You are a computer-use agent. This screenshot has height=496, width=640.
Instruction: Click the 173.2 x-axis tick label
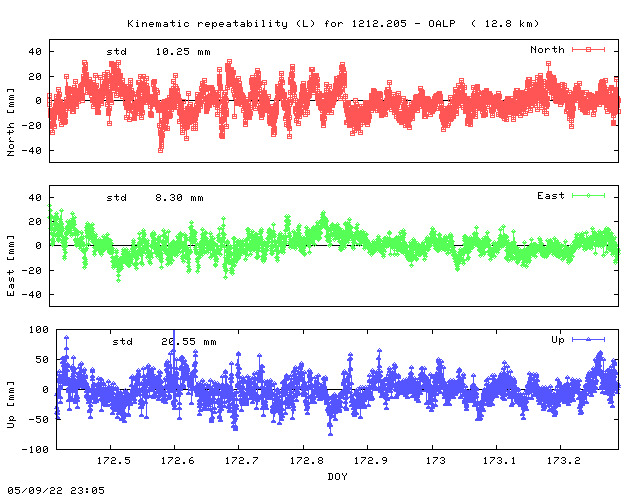564,461
